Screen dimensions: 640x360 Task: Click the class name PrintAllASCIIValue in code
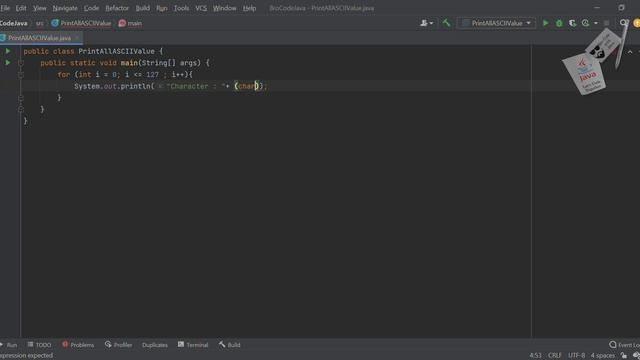click(116, 51)
